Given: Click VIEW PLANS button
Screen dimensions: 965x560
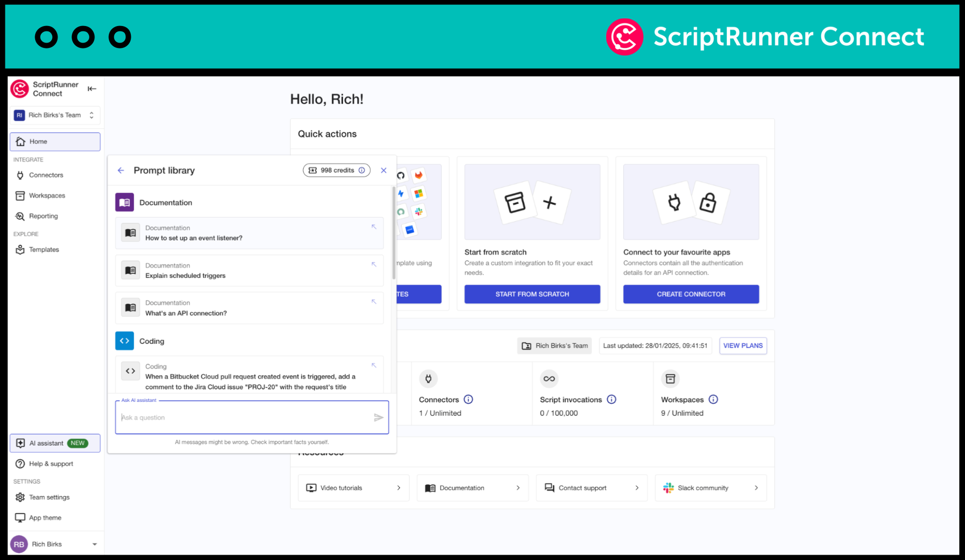Looking at the screenshot, I should tap(743, 346).
